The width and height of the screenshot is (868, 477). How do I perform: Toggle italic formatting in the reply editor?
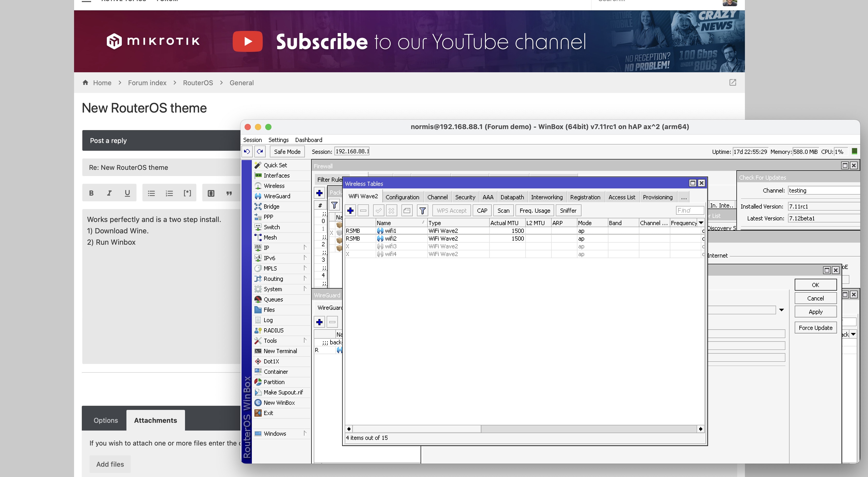pyautogui.click(x=109, y=193)
